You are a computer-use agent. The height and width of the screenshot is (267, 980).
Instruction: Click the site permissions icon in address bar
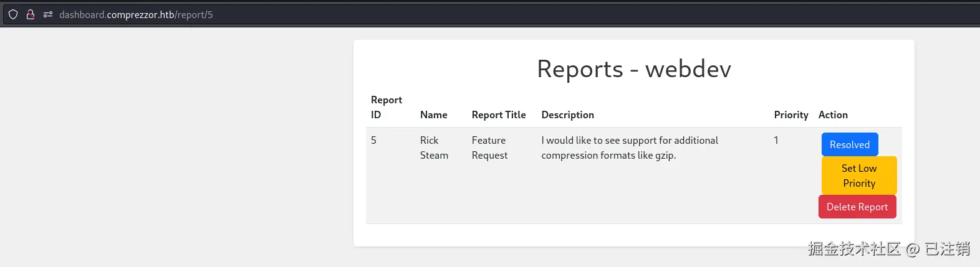pos(47,14)
